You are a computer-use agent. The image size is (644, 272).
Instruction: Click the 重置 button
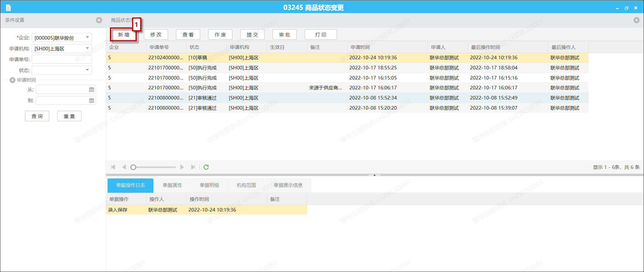point(69,116)
